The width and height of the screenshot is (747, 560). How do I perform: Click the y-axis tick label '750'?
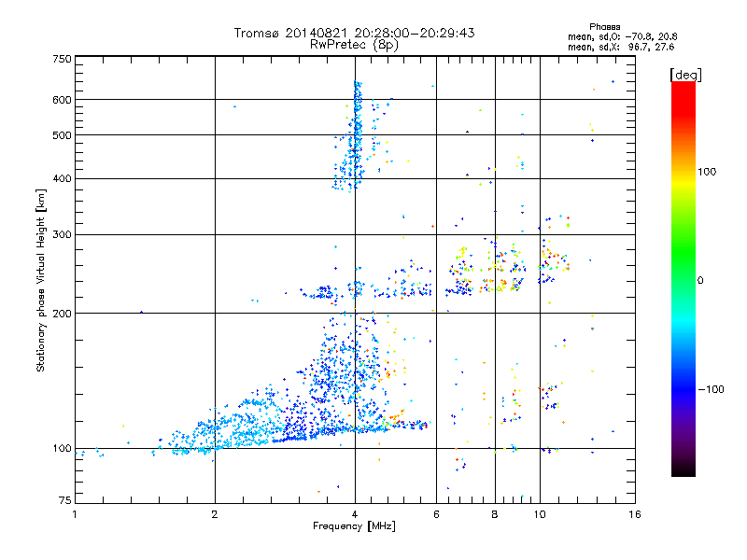pos(63,59)
